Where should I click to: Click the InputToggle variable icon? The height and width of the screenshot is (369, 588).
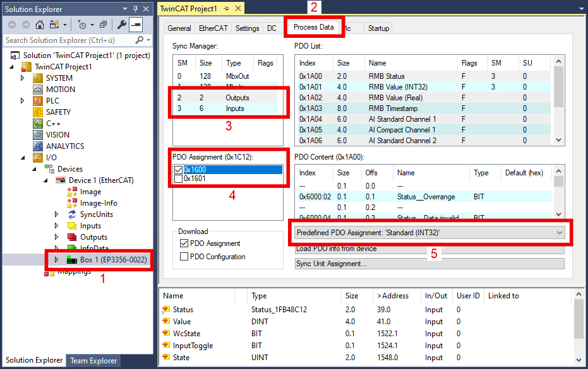[166, 346]
